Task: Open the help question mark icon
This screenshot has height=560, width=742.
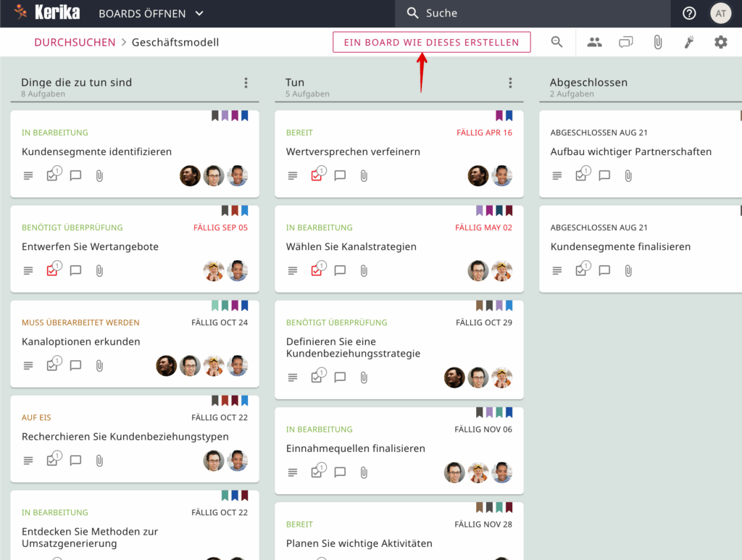Action: [x=689, y=13]
